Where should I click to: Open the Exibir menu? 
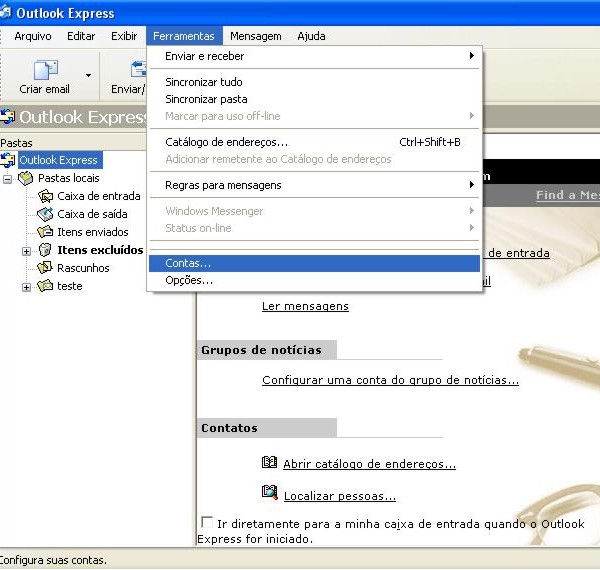(124, 36)
